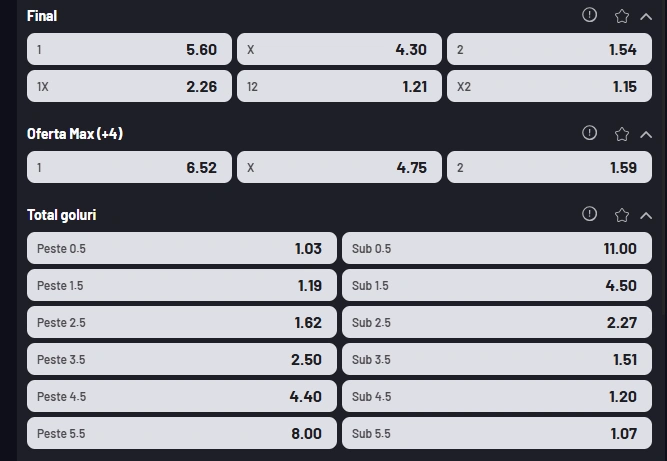Collapse the Final market section
The image size is (667, 461).
pos(646,17)
